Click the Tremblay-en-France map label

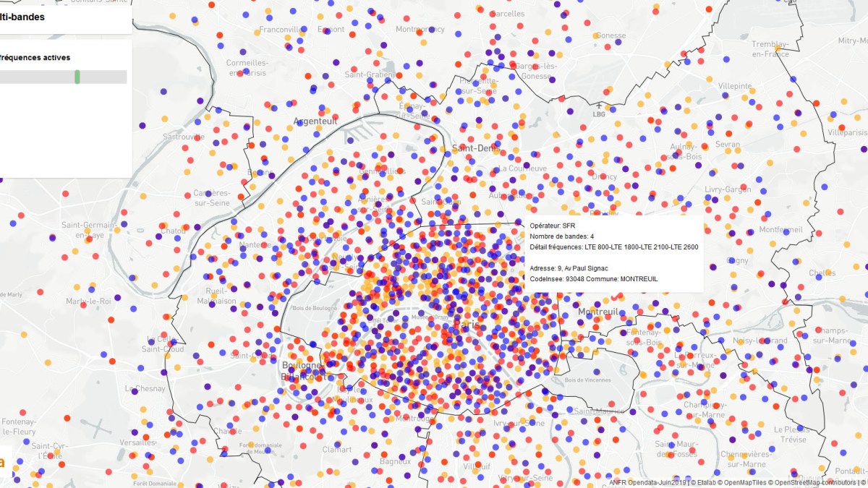[771, 49]
